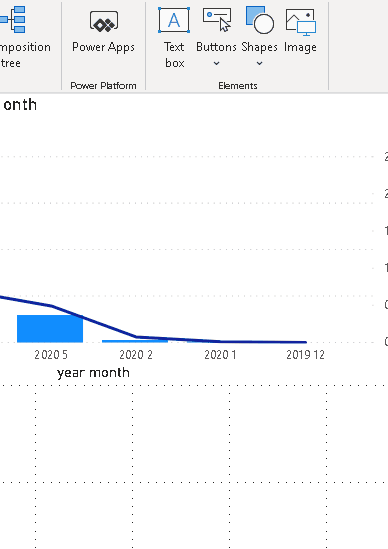Image resolution: width=388 pixels, height=549 pixels.
Task: Click the 2020 1 axis label
Action: tap(220, 355)
